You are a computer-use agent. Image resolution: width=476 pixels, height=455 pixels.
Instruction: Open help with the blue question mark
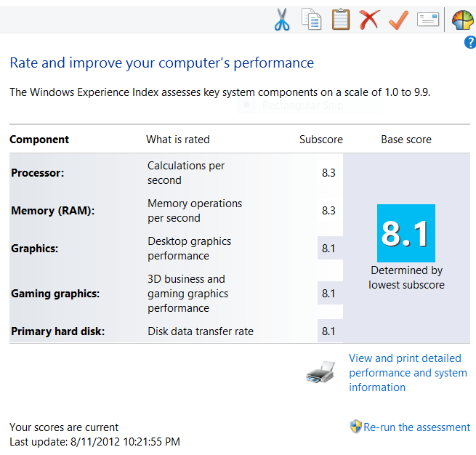coord(470,42)
